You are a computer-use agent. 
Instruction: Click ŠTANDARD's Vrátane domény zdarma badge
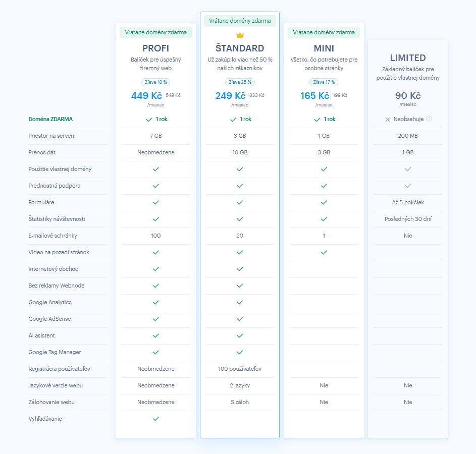[x=240, y=21]
